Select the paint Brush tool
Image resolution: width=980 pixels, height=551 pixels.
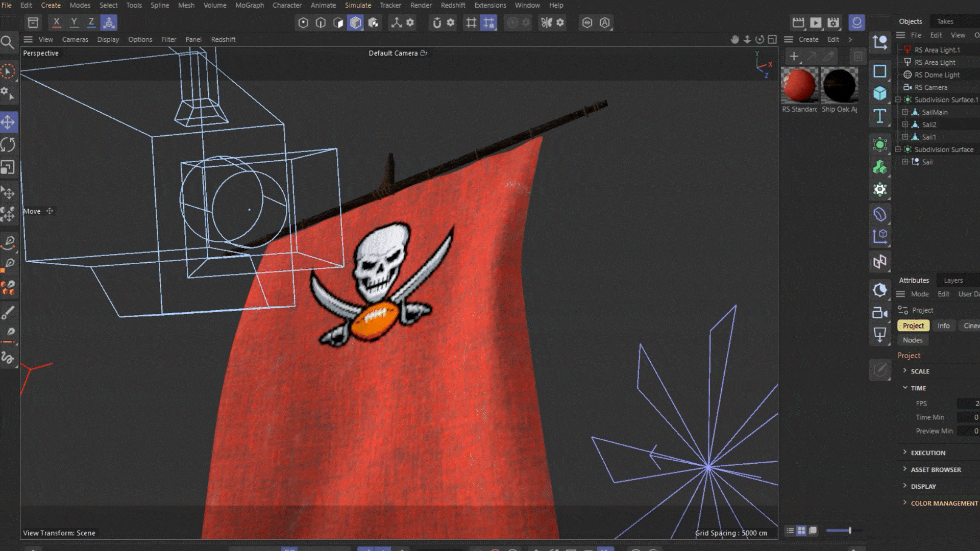coord(8,312)
